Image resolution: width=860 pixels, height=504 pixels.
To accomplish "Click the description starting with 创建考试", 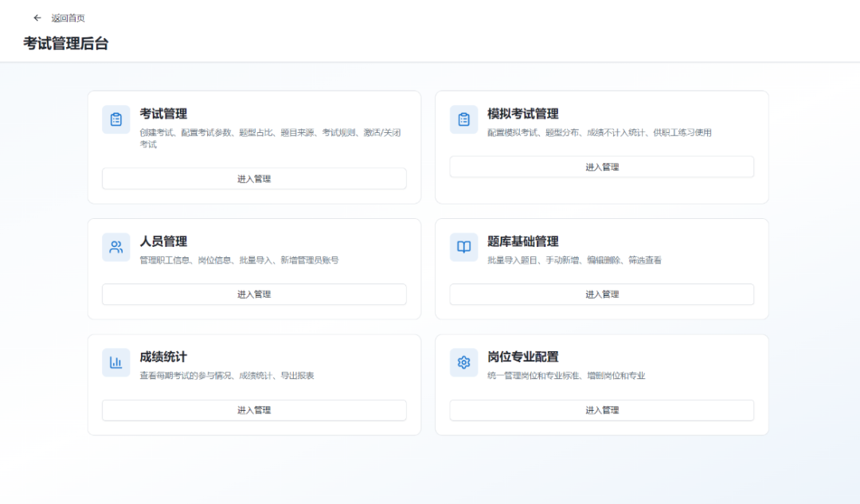I will (271, 139).
